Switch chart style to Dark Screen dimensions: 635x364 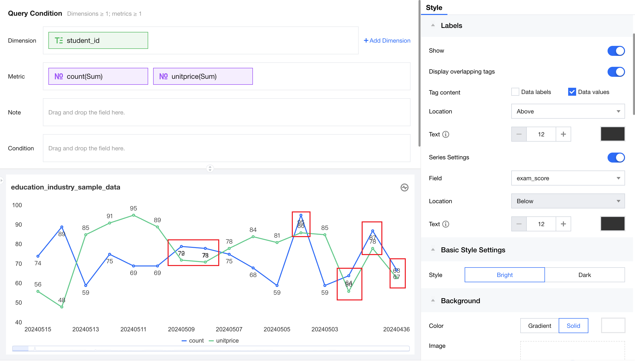point(584,275)
